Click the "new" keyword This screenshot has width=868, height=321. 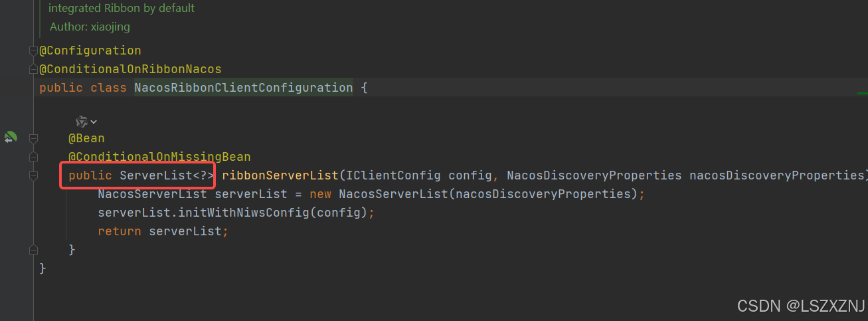tap(321, 194)
